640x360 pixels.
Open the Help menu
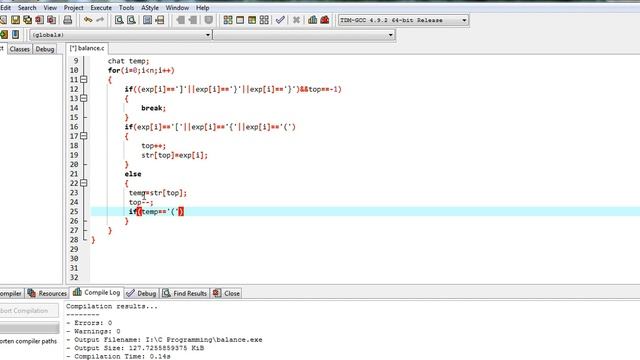click(202, 8)
